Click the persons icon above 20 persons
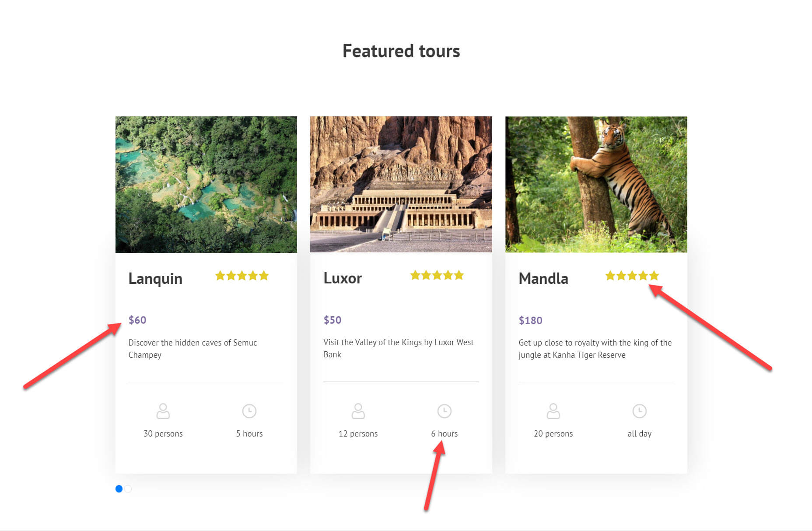The width and height of the screenshot is (812, 531). pyautogui.click(x=553, y=411)
